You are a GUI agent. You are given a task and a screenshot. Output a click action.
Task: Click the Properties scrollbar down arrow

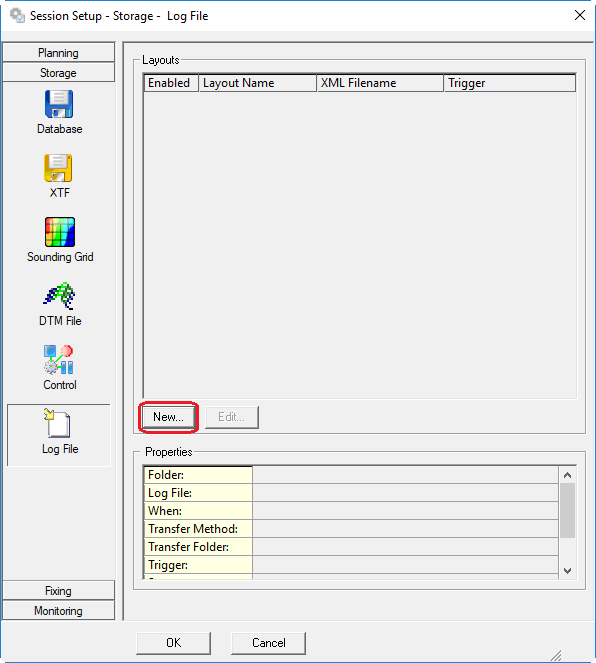point(567,570)
